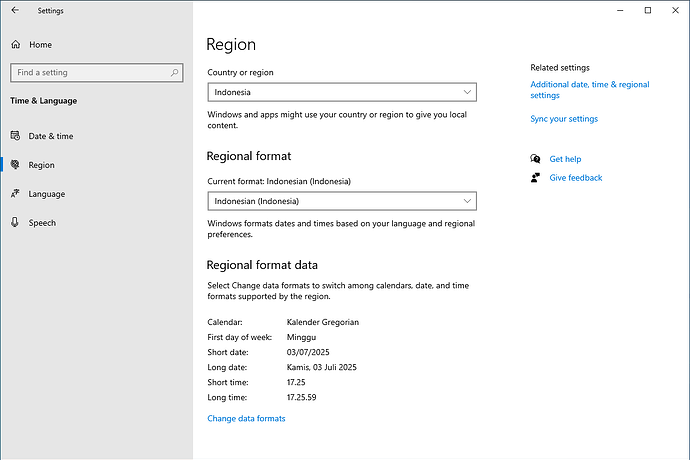Screen dimensions: 690x460
Task: Click the Related settings label
Action: click(560, 68)
